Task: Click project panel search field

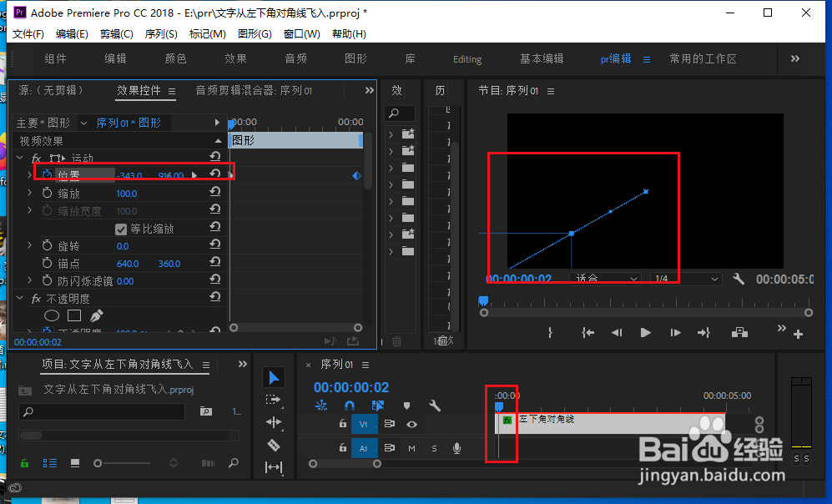Action: point(101,411)
